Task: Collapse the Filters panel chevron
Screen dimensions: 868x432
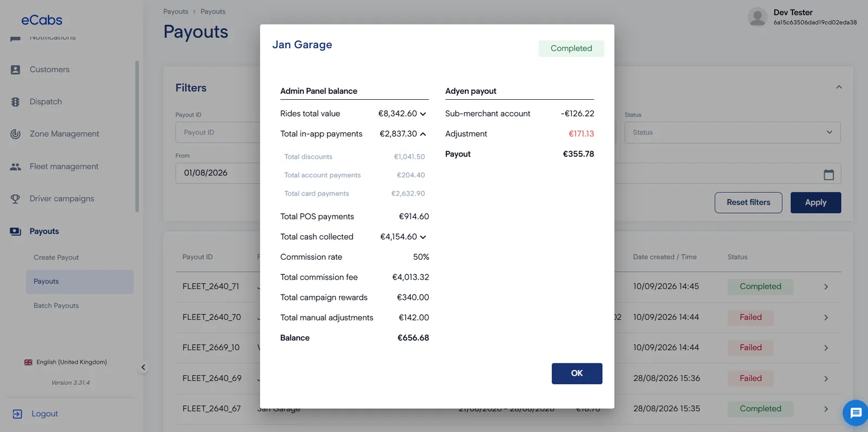Action: pos(839,87)
